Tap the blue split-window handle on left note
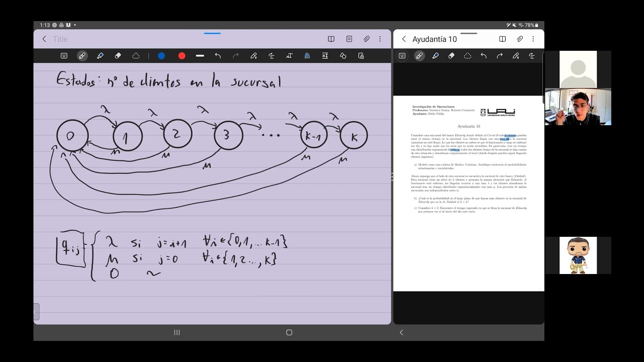This screenshot has width=644, height=362. click(x=212, y=34)
